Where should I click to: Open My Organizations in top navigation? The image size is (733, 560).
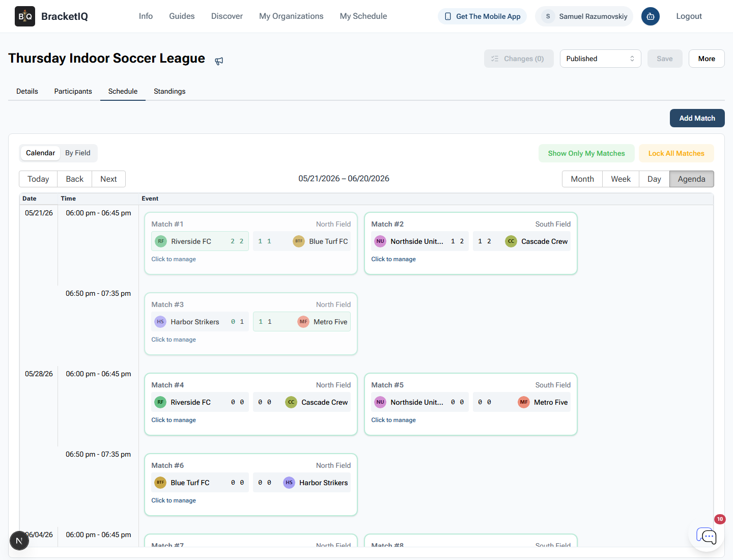coord(291,16)
